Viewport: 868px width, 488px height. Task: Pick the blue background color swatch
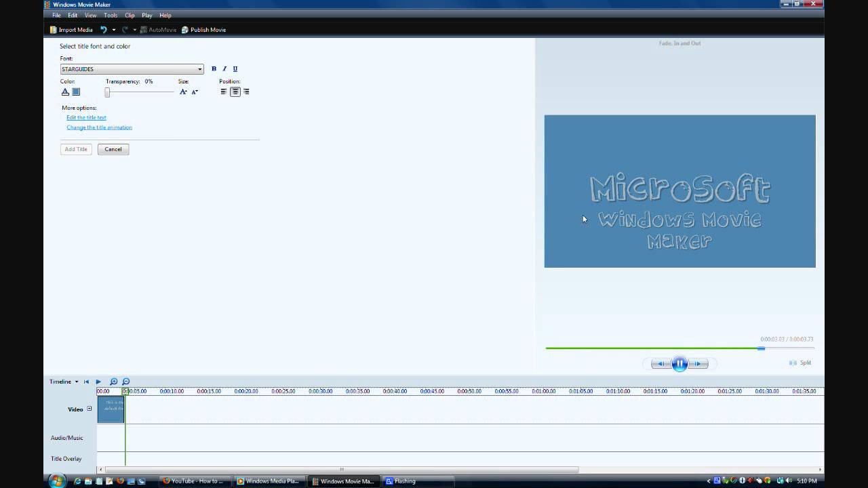pos(76,91)
